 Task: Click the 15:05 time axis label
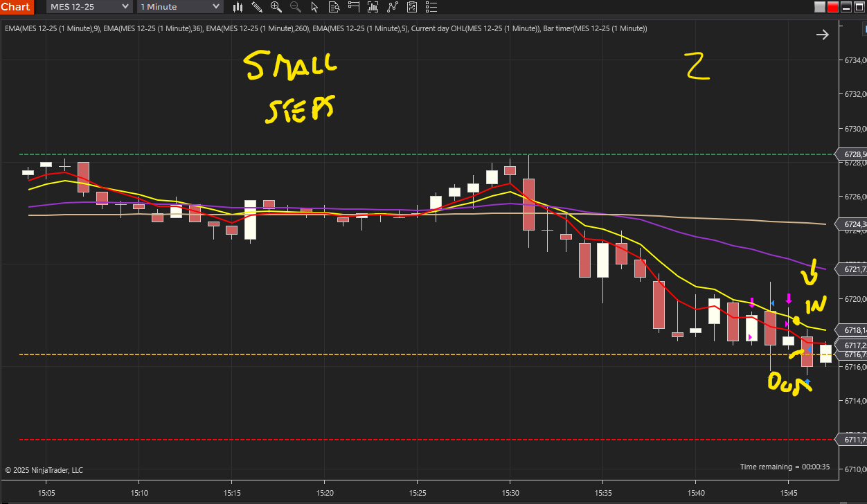[46, 492]
